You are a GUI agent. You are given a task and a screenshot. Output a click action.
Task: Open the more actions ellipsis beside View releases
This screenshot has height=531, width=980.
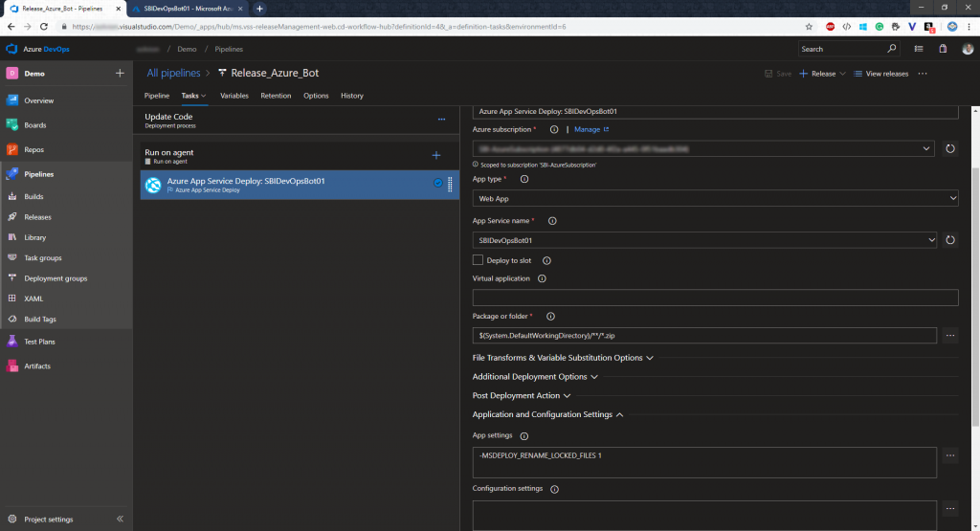923,74
